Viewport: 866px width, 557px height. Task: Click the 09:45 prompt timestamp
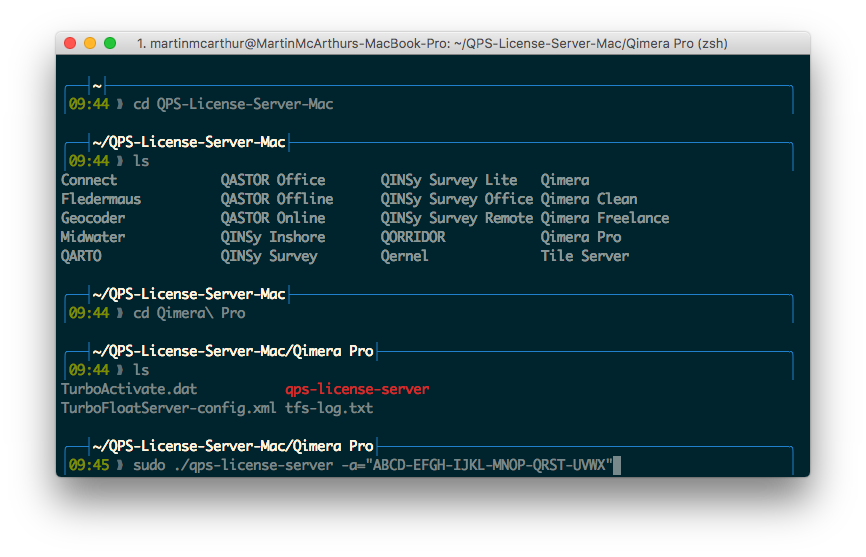88,466
